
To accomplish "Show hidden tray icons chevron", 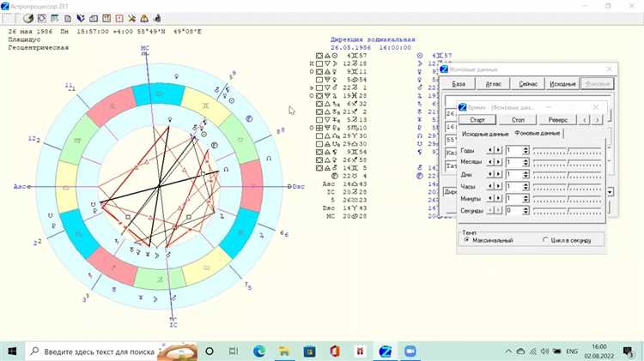I will (508, 352).
